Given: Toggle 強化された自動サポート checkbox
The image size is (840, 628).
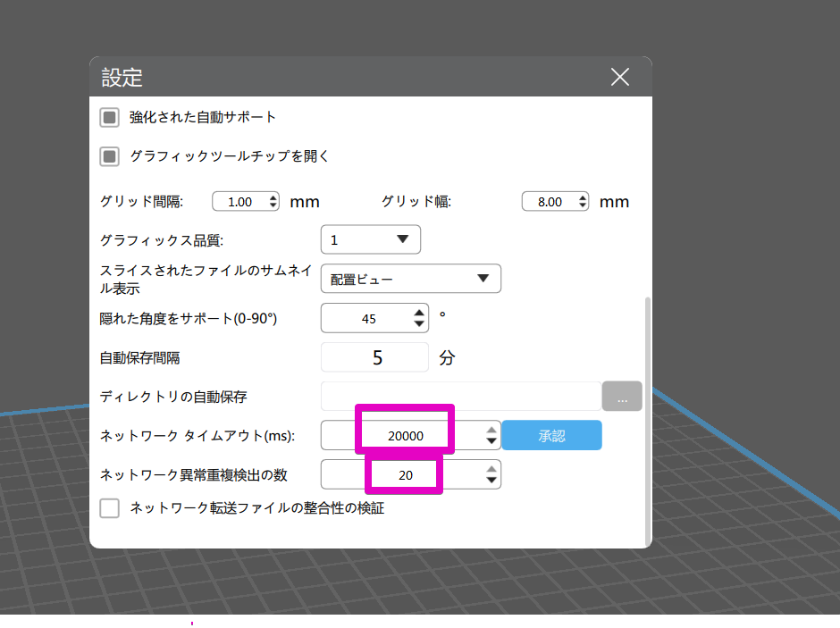Looking at the screenshot, I should click(109, 117).
